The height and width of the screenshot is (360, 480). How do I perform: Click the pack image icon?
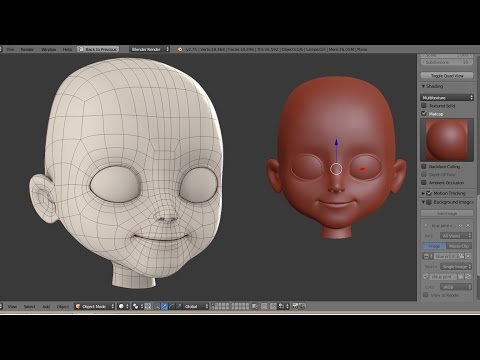pyautogui.click(x=426, y=277)
